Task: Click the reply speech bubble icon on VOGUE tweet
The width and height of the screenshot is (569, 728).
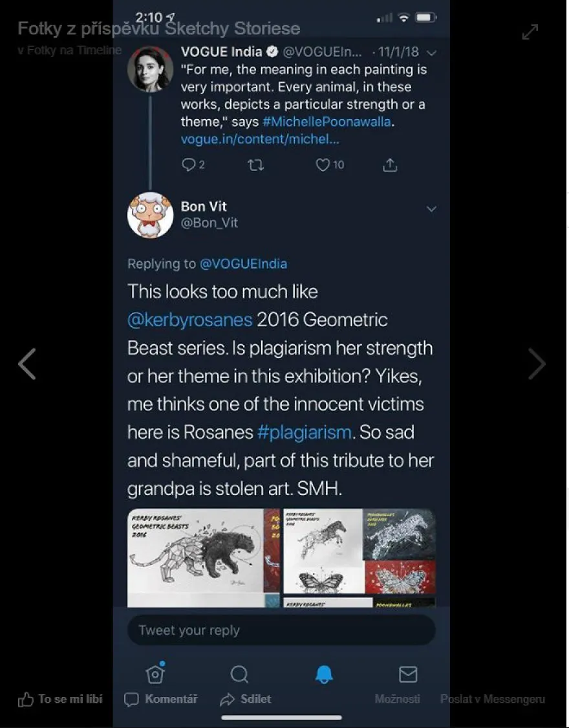Action: tap(188, 165)
